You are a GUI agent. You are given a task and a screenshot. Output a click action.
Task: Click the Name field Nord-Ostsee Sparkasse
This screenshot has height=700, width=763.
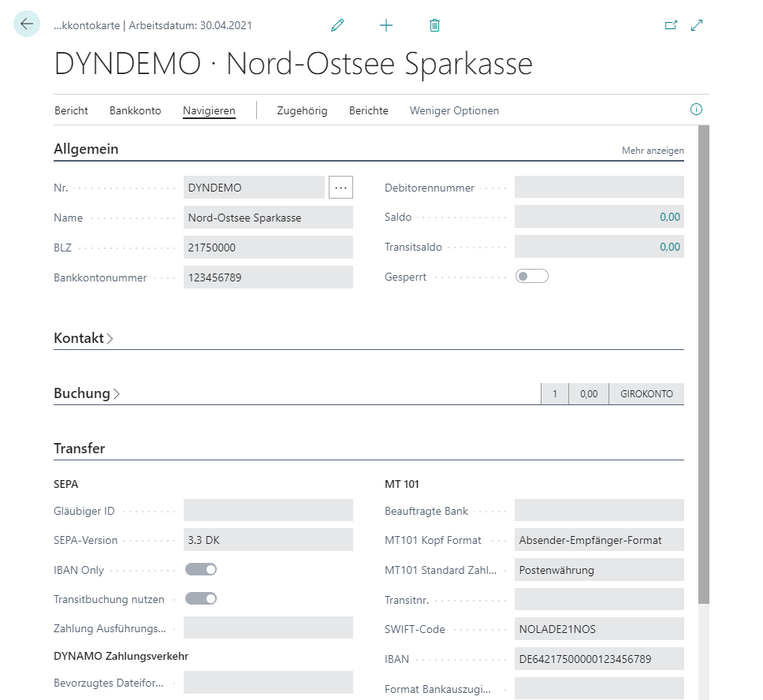pos(268,218)
